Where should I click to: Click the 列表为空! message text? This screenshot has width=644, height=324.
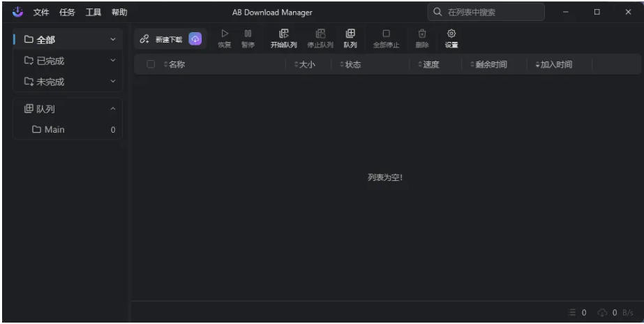(385, 177)
